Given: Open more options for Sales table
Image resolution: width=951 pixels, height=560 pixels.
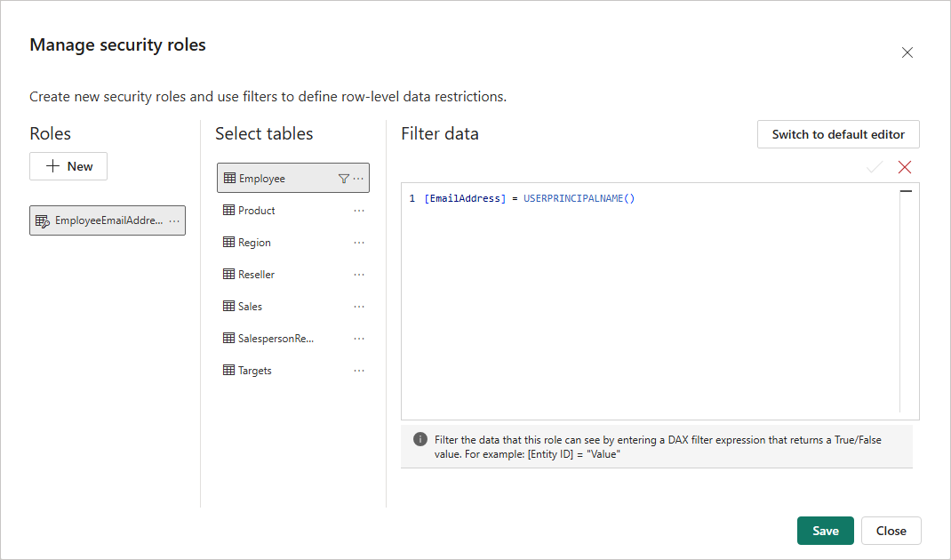Looking at the screenshot, I should click(359, 307).
